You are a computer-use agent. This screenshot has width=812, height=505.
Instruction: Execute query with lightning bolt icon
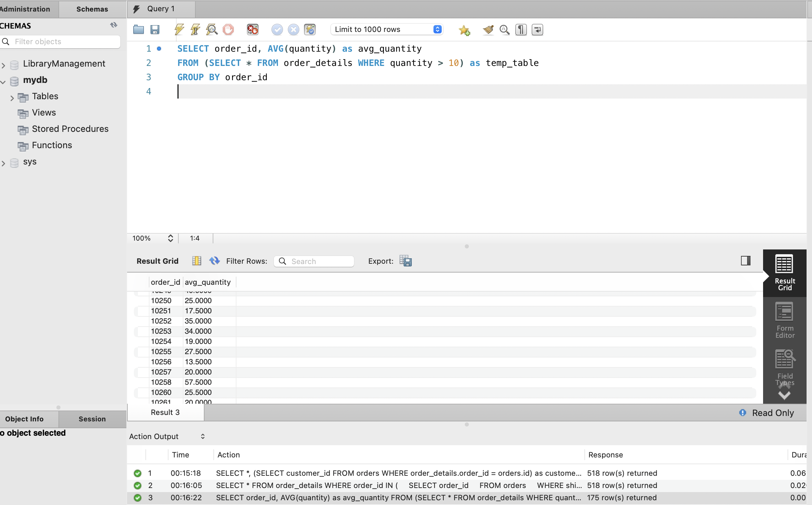click(179, 30)
